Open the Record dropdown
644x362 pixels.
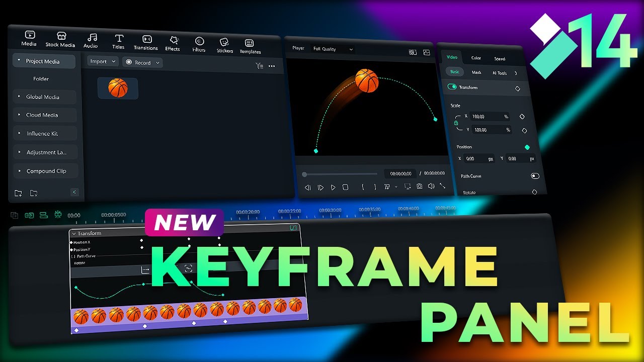(x=142, y=62)
